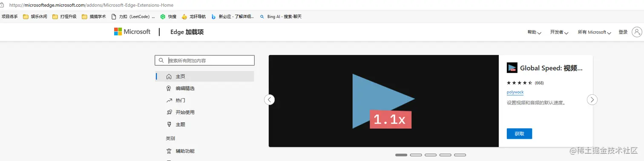Screen dimensions: 644x161
Task: Focus the 搜索所有附加内容 search box
Action: point(205,60)
